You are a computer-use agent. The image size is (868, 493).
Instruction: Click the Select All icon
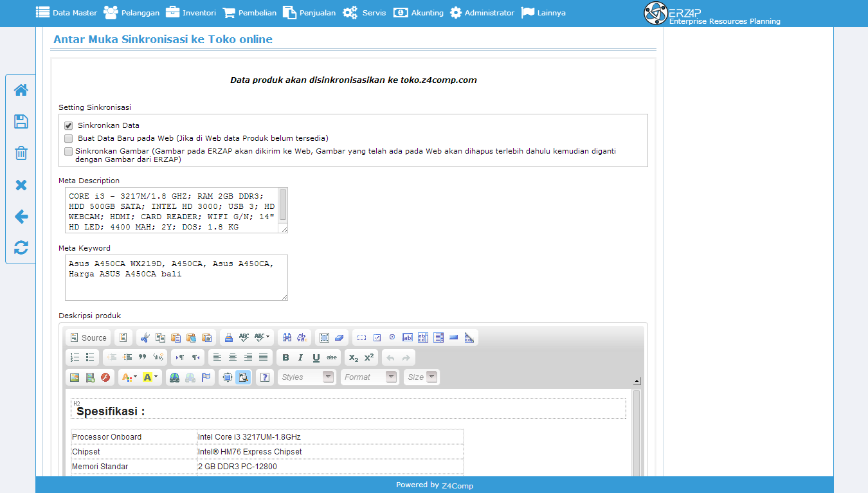325,338
